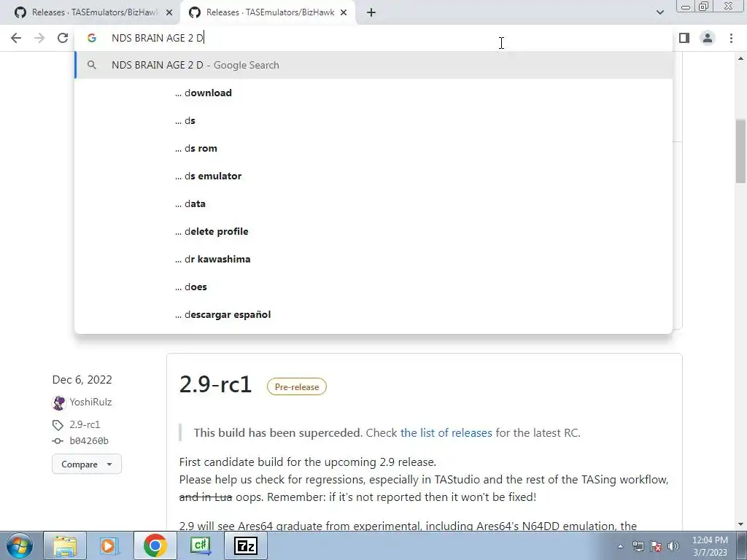Viewport: 747px width, 560px height.
Task: Open the tab search chevron
Action: click(x=659, y=13)
